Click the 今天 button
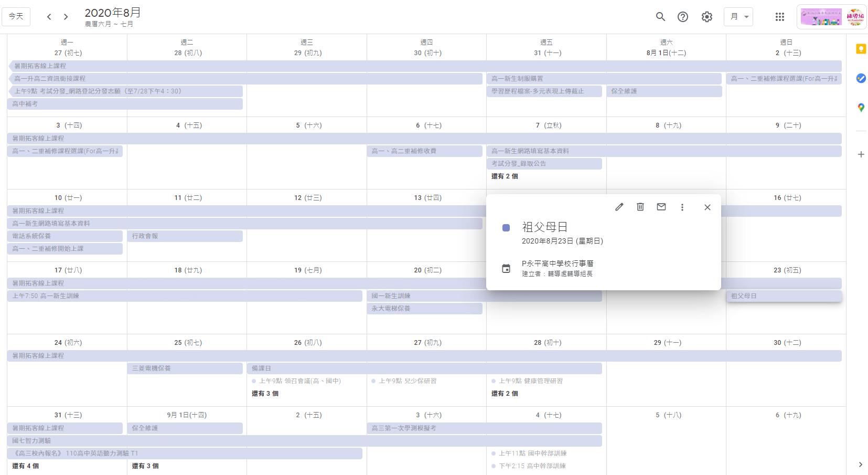This screenshot has height=475, width=868. click(16, 17)
